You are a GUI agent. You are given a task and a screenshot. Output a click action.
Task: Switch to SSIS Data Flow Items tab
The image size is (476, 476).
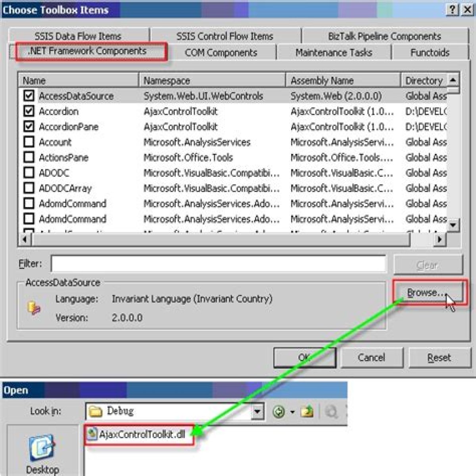point(78,36)
